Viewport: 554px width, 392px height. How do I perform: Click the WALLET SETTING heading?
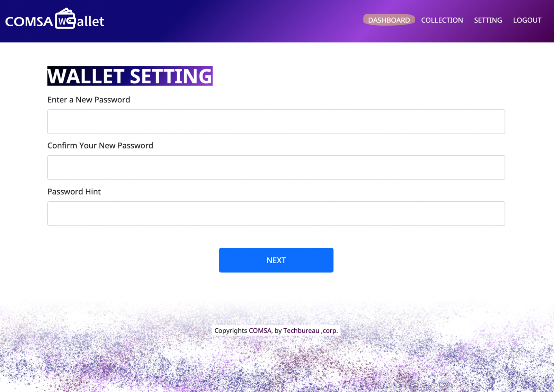pyautogui.click(x=130, y=76)
